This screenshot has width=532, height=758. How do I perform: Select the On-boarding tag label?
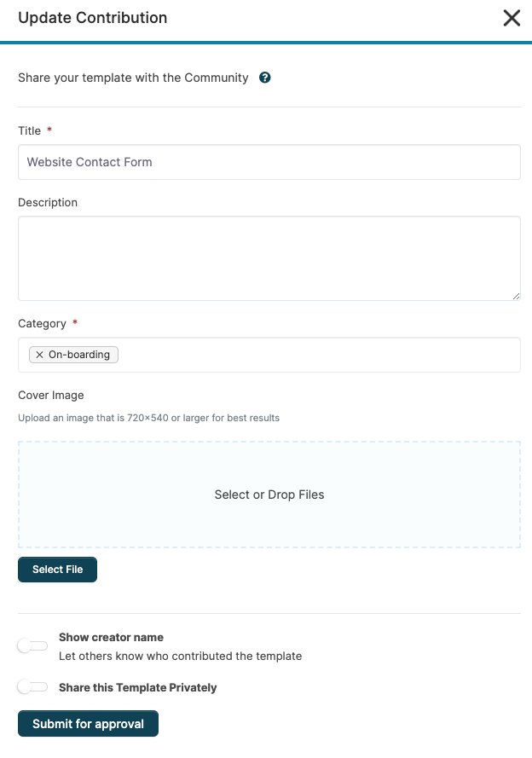click(x=79, y=355)
